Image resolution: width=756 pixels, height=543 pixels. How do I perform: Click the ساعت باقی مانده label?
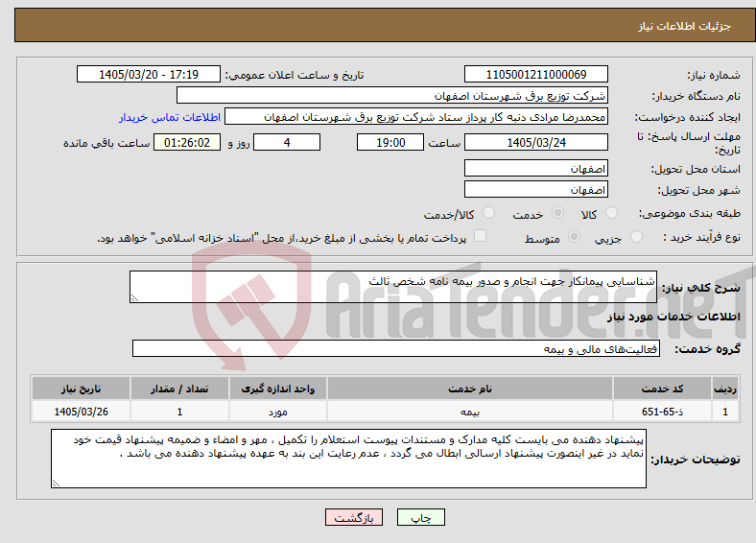pyautogui.click(x=106, y=143)
